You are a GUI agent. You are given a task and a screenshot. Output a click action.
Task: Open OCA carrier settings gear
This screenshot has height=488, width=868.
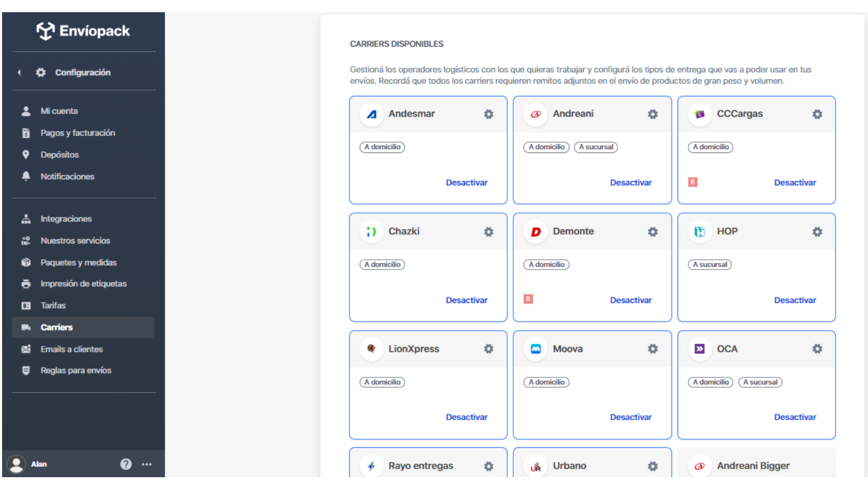(x=817, y=349)
